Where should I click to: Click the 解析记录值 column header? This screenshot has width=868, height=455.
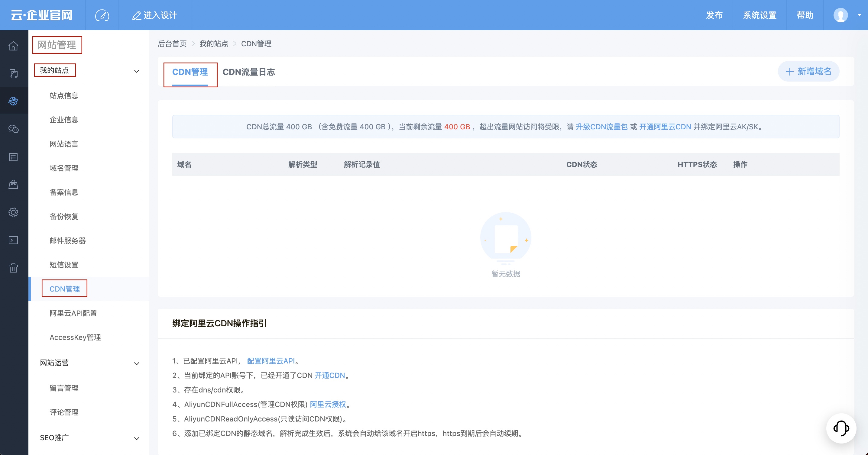(x=362, y=164)
